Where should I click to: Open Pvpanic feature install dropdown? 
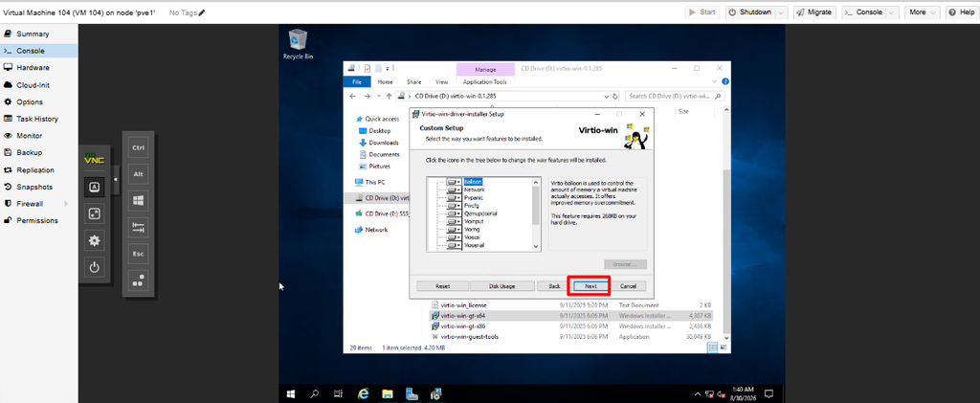click(455, 197)
